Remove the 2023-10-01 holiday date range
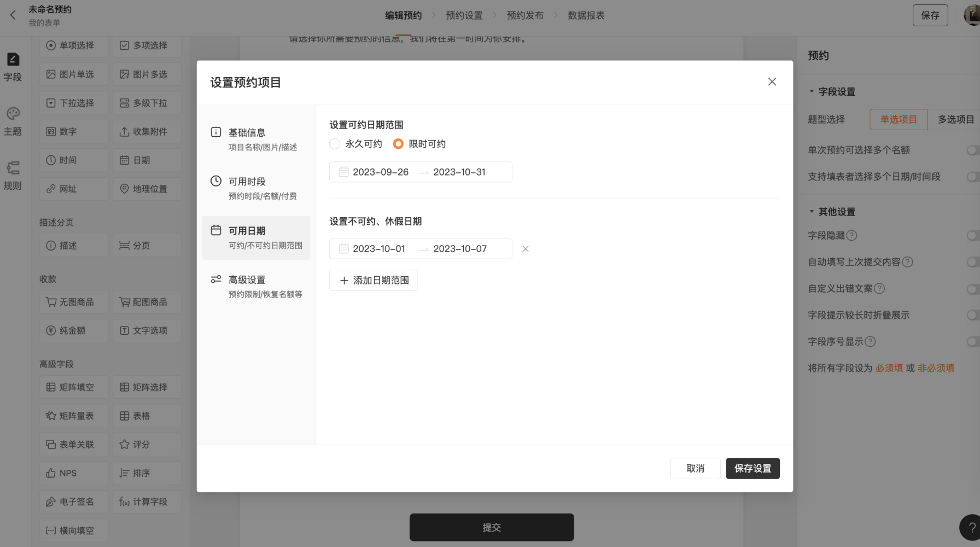 coord(525,249)
